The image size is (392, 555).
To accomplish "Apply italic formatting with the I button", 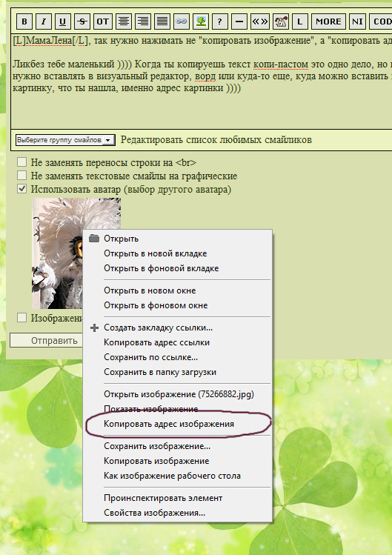I will tap(44, 21).
